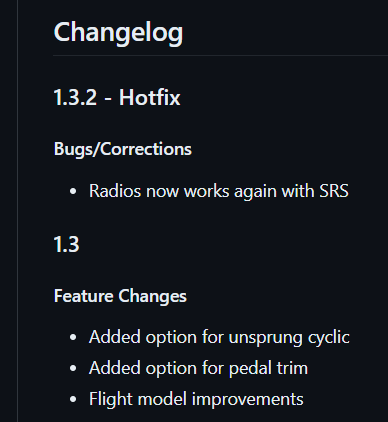This screenshot has height=422, width=388.
Task: Click the Flight model improvements entry
Action: point(196,399)
